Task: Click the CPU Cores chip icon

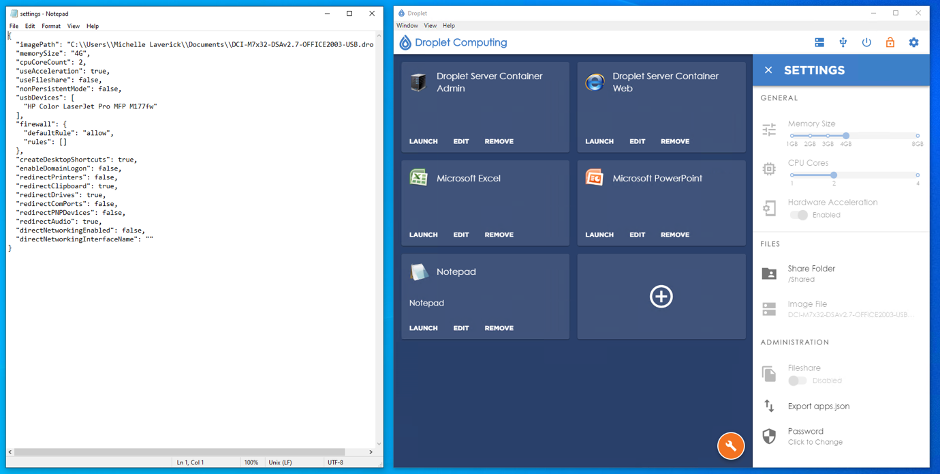Action: [769, 169]
